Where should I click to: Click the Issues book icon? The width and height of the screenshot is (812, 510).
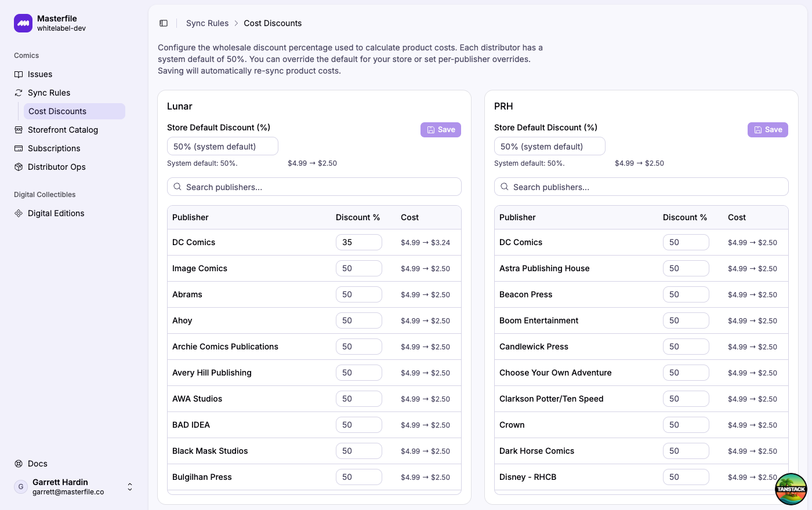(19, 74)
